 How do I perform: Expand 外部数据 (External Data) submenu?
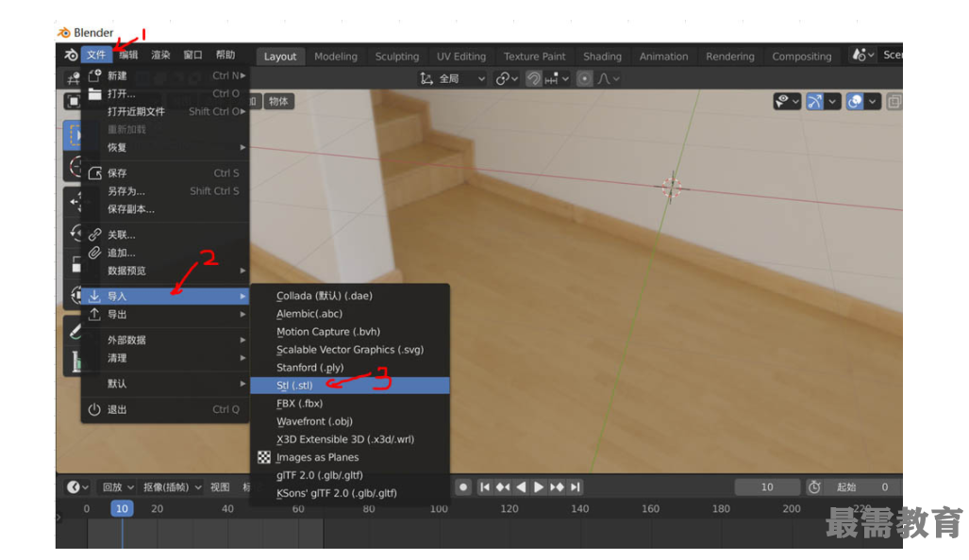click(166, 340)
